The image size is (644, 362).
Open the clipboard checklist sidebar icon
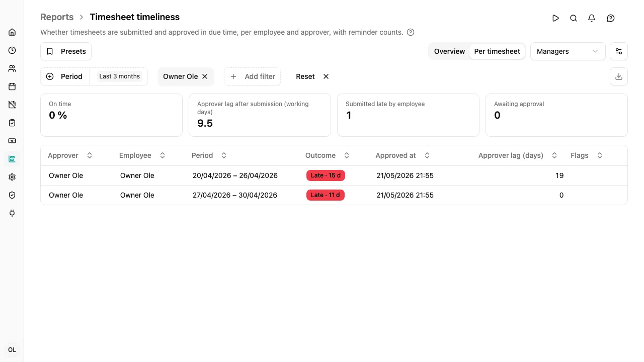point(12,123)
